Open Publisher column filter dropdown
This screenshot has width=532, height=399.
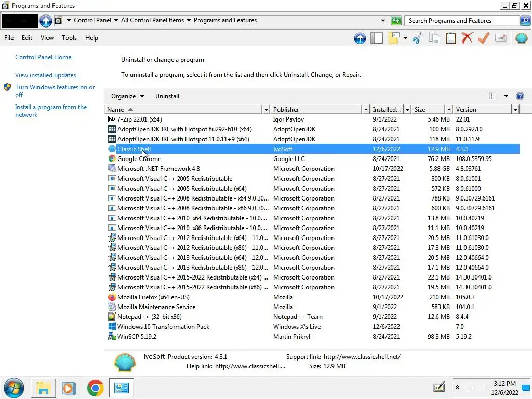[366, 110]
